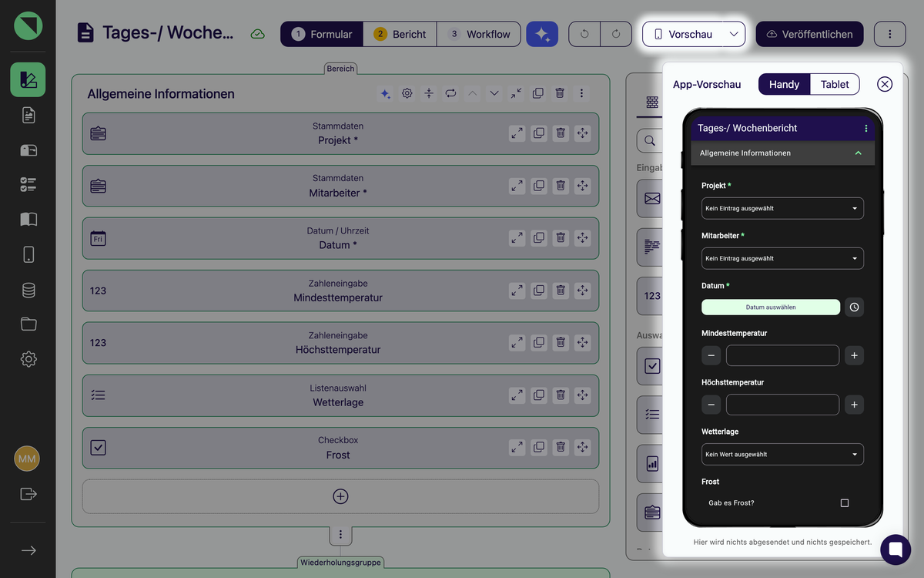Collapse Allgemeine Informationen in phone preview
The image size is (924, 578).
pyautogui.click(x=858, y=153)
